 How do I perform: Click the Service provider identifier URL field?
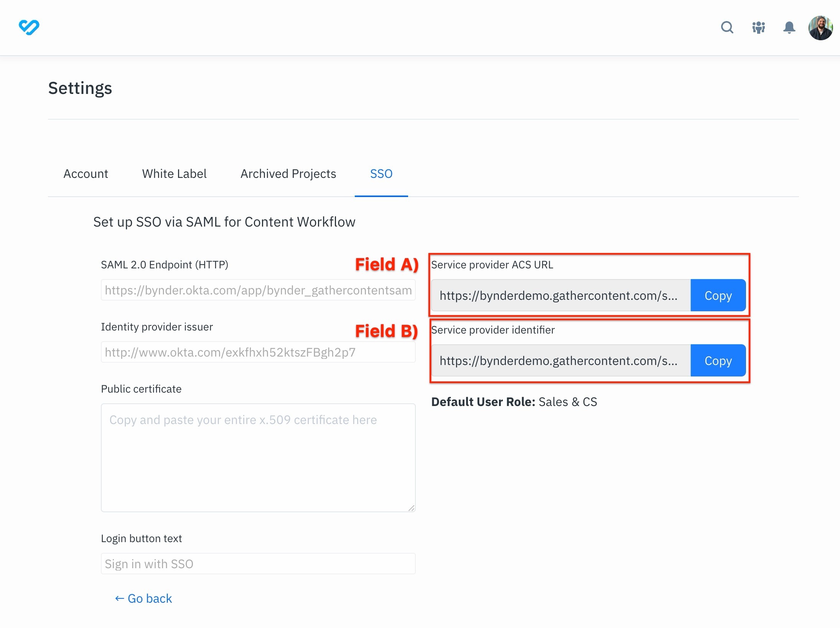[561, 361]
